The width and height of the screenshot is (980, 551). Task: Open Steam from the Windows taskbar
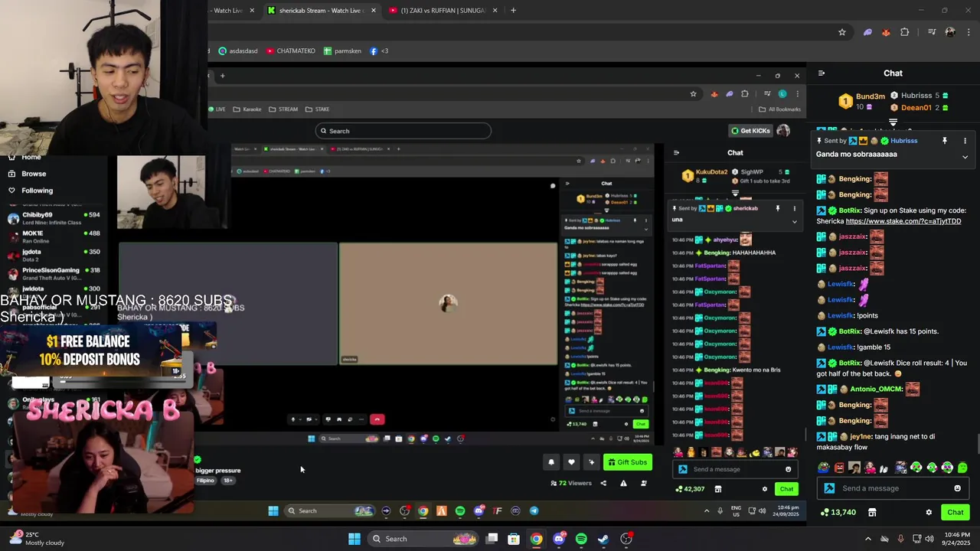603,539
